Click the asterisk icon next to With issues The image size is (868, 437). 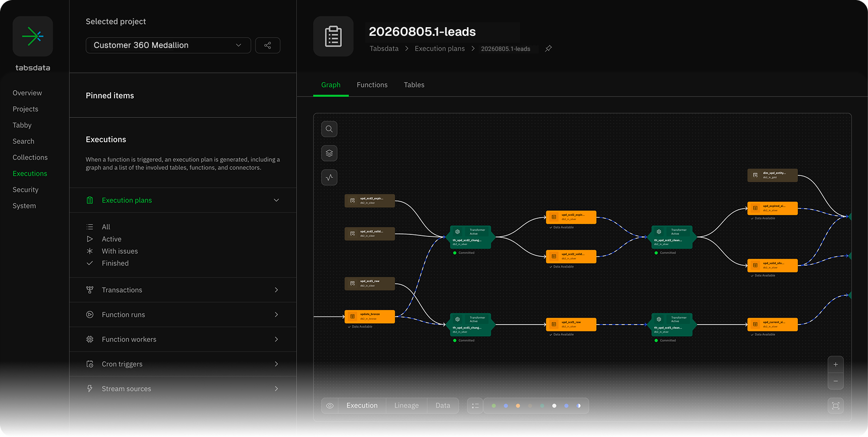pyautogui.click(x=90, y=251)
